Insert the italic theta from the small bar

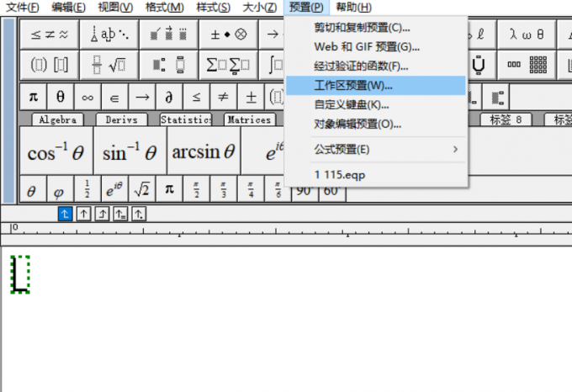(33, 189)
